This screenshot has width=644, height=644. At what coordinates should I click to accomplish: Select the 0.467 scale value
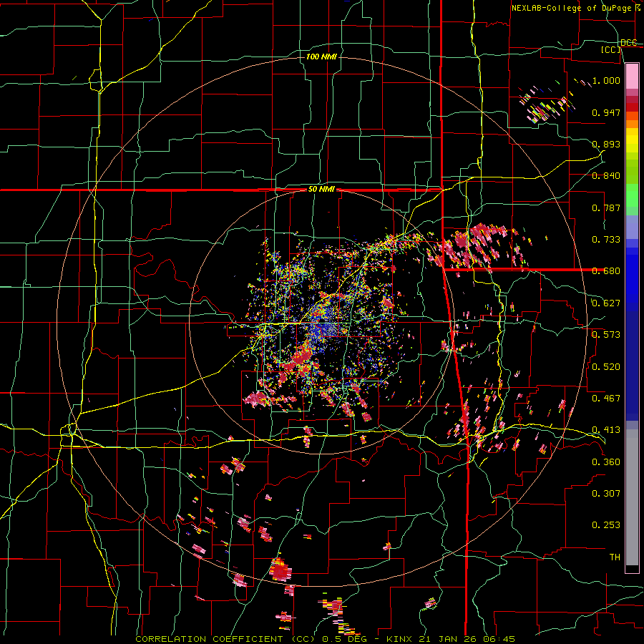click(606, 398)
